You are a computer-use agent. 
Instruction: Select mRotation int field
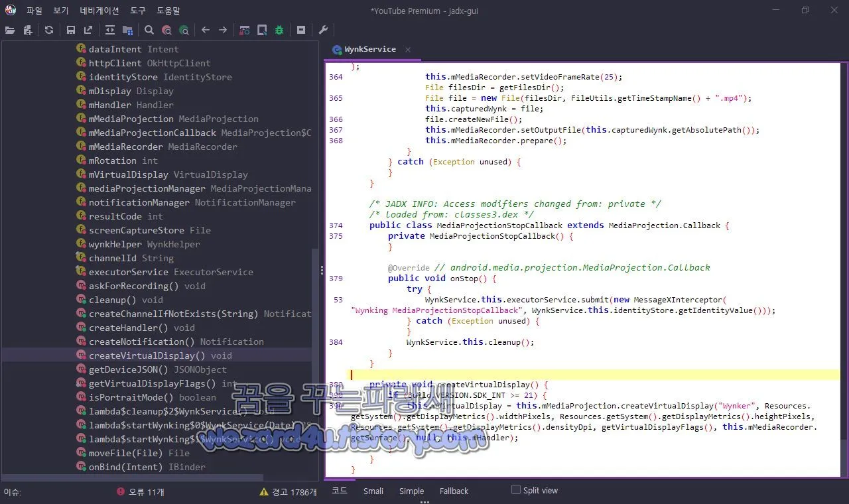117,160
